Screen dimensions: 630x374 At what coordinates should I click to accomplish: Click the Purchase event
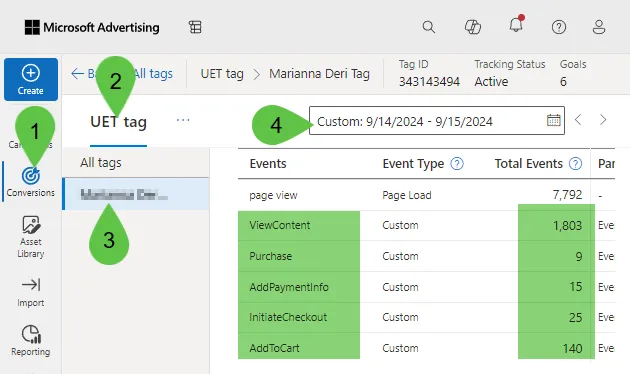coord(270,256)
